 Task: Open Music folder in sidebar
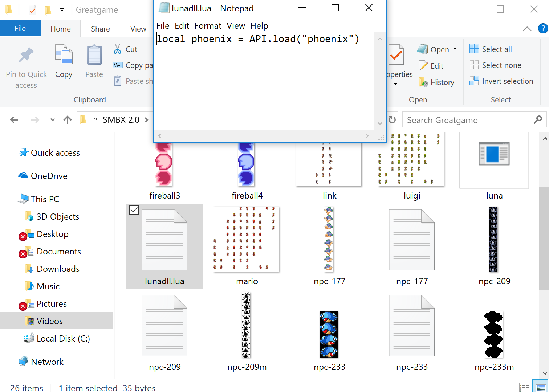coord(42,286)
